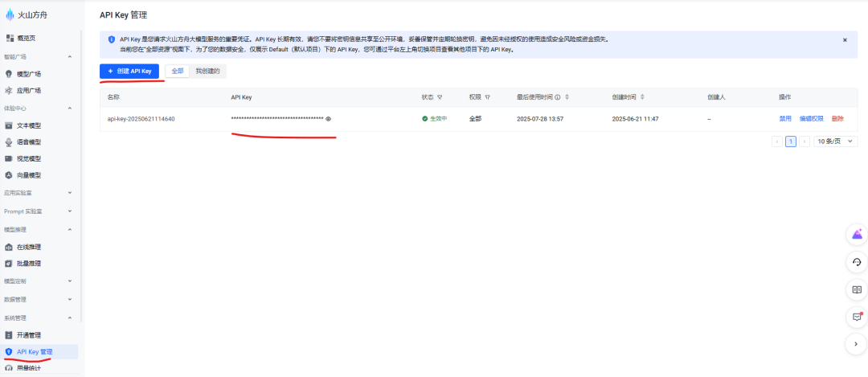This screenshot has width=868, height=377.
Task: Click the API Key 管理 page heading
Action: [x=124, y=15]
